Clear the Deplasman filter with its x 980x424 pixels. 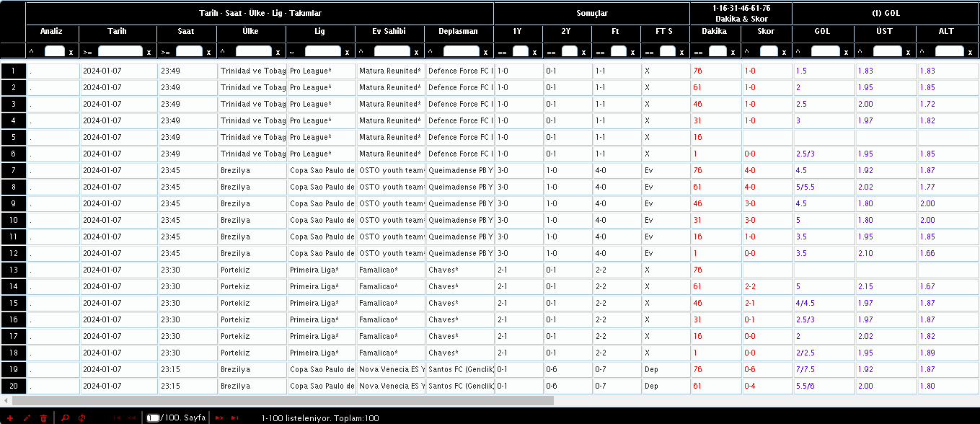point(486,52)
